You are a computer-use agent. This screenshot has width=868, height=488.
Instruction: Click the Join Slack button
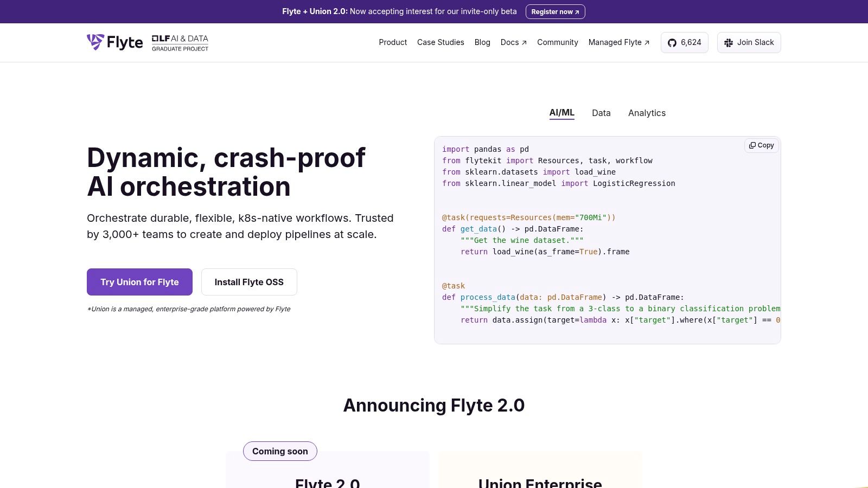coord(749,42)
